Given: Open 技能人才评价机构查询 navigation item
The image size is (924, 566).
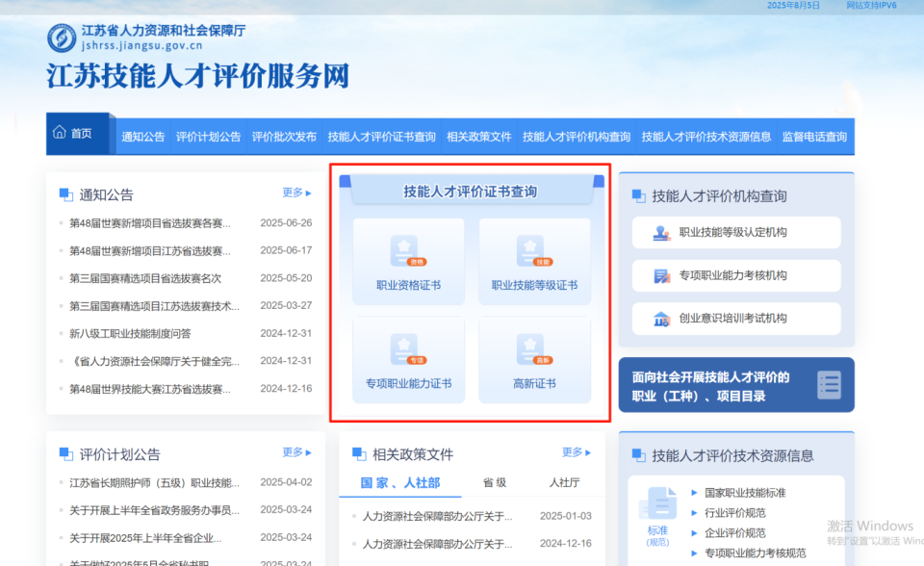Looking at the screenshot, I should [577, 137].
